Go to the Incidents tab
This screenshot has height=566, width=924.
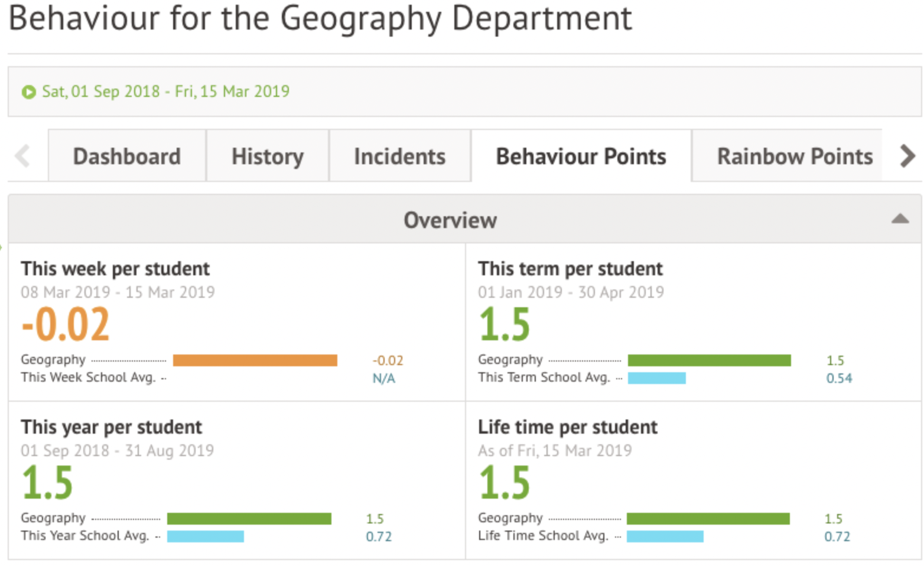coord(399,157)
